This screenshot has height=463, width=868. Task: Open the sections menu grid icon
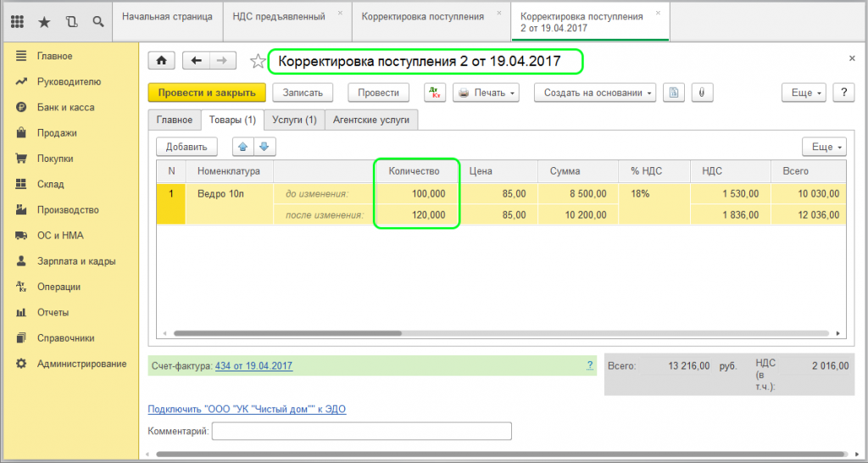(x=17, y=21)
